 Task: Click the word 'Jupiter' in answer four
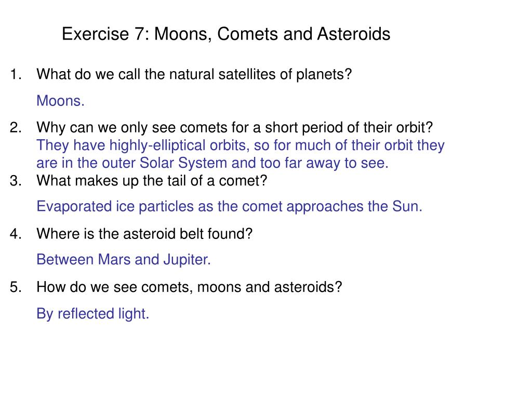tap(187, 260)
